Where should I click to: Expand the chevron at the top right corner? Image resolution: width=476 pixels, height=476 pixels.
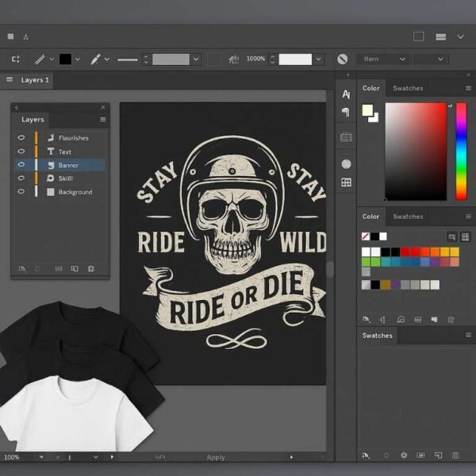point(461,36)
